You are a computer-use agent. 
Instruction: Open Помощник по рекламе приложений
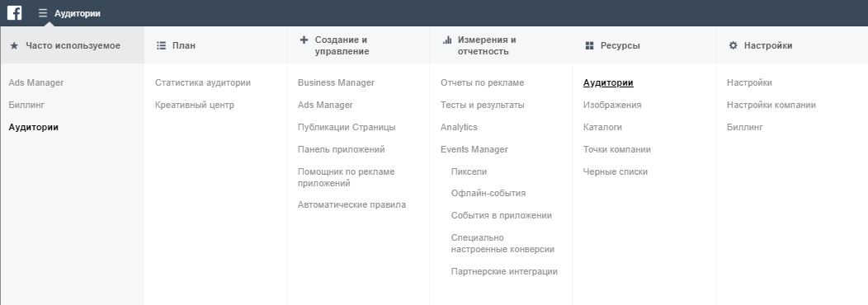click(x=346, y=177)
